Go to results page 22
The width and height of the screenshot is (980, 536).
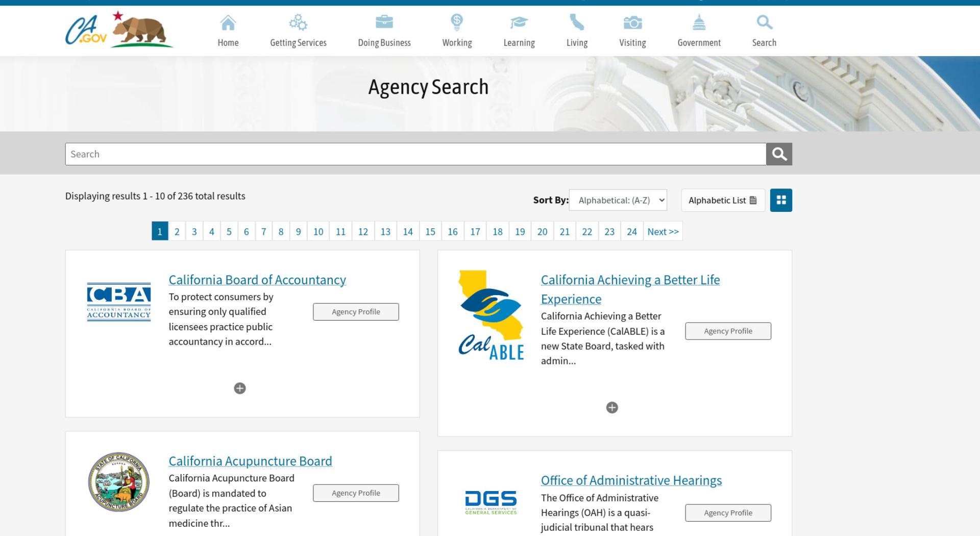587,231
